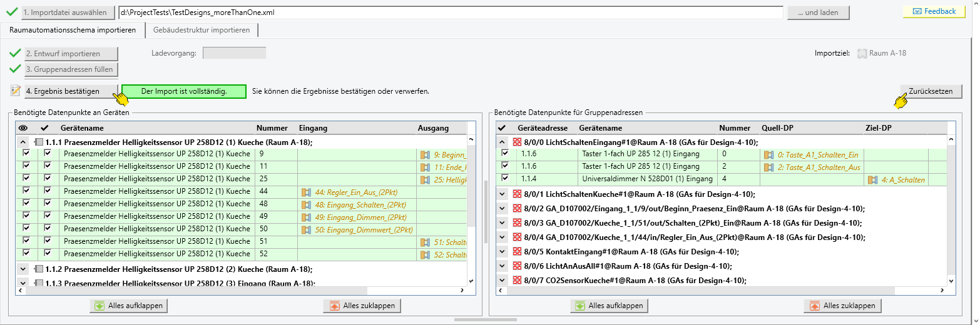Collapse the 1.1.1 Praesenzmelder group

(23, 142)
